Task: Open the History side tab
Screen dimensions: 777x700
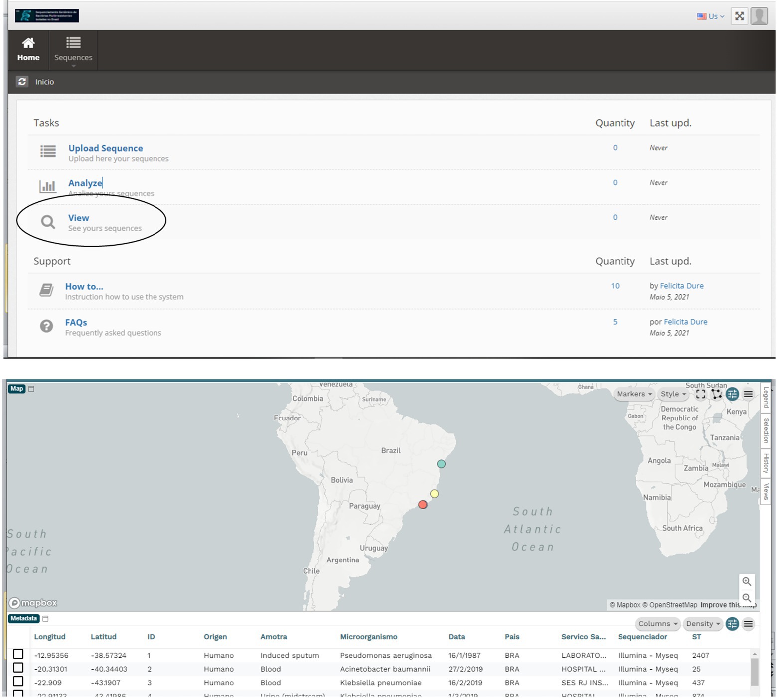Action: tap(766, 463)
